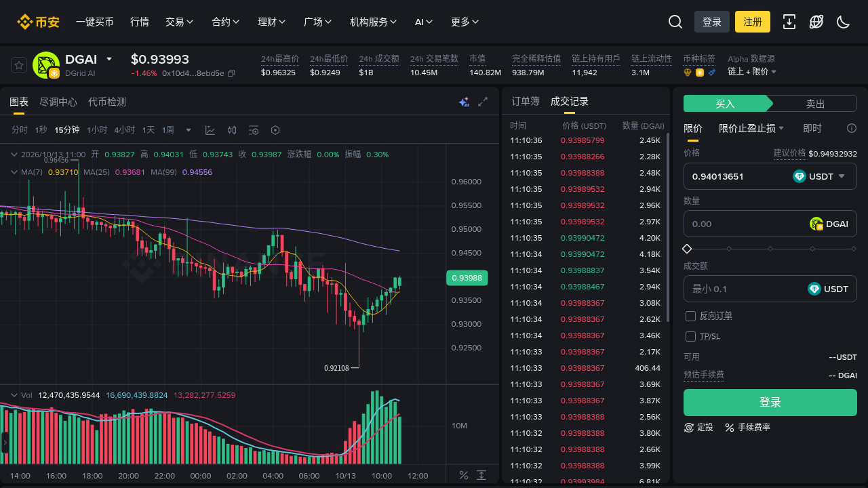Enable the TP/SL checkbox
Image resolution: width=868 pixels, height=488 pixels.
(691, 336)
